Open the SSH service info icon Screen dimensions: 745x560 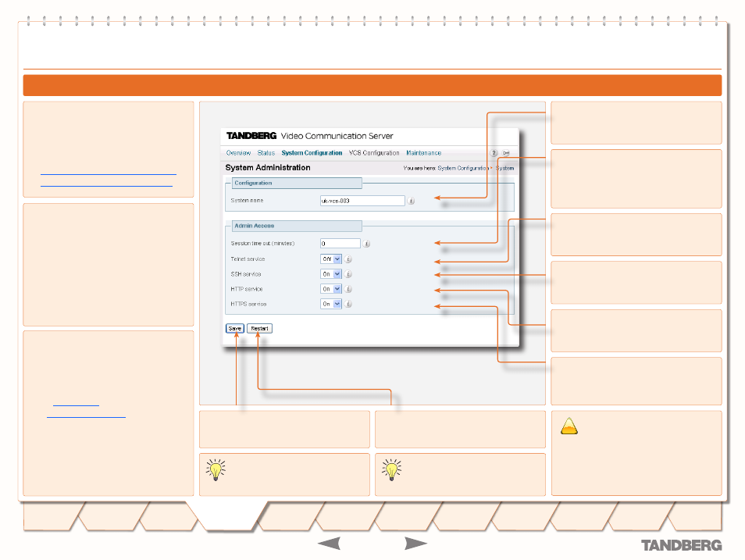tap(348, 274)
